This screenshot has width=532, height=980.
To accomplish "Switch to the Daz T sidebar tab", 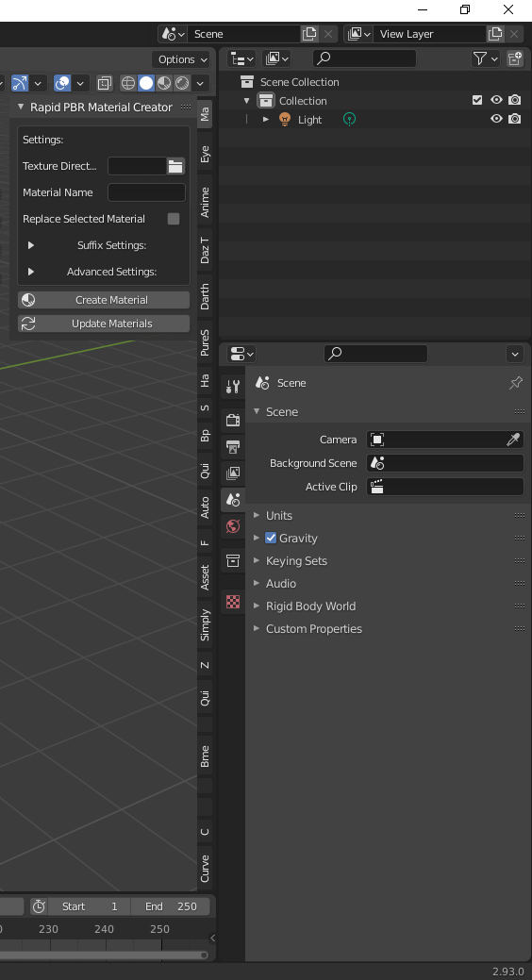I will tap(205, 249).
